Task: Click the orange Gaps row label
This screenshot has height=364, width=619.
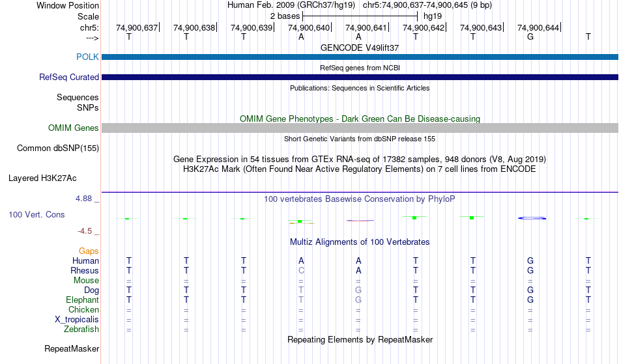Action: pos(89,251)
